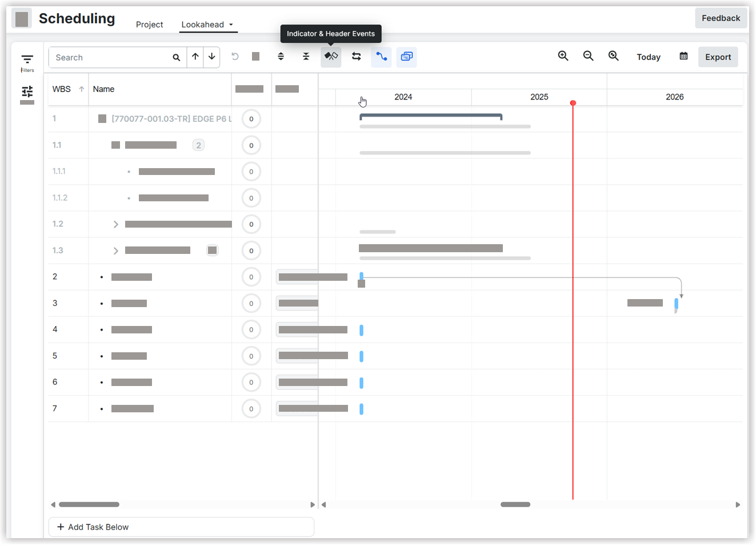Disable the dependency lines toggle

[381, 56]
